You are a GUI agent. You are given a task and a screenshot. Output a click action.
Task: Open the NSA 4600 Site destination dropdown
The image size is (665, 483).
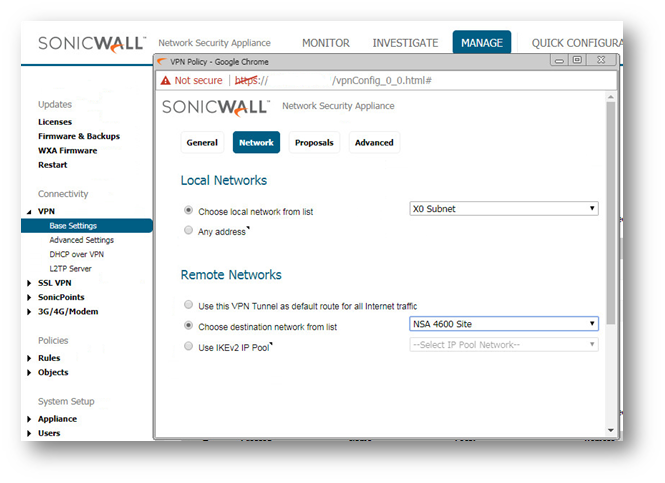point(504,324)
